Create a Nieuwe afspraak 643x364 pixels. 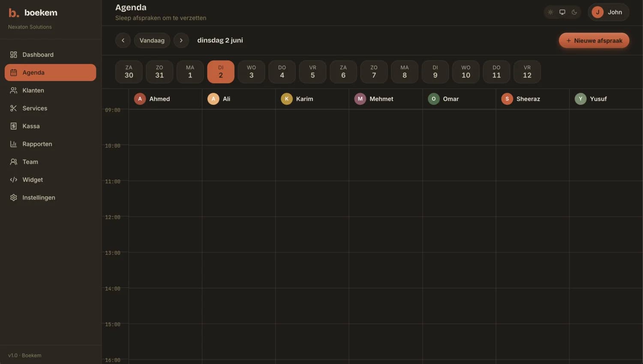[594, 41]
